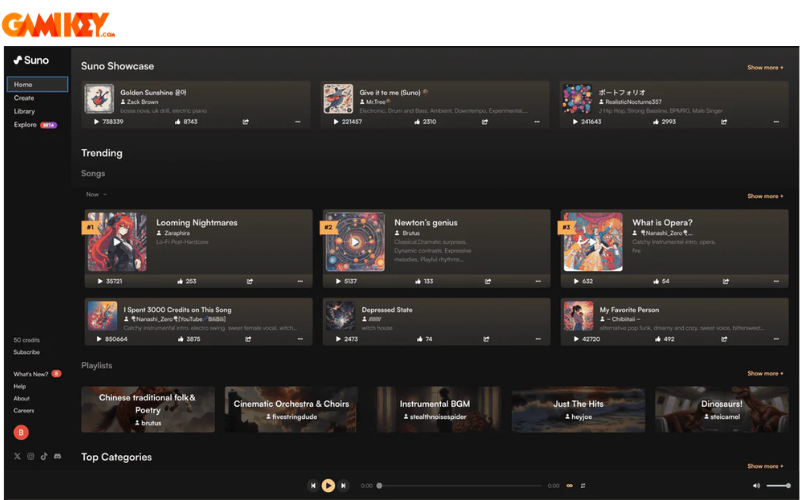The height and width of the screenshot is (500, 800).
Task: Open the Discord icon in the sidebar
Action: tap(57, 456)
